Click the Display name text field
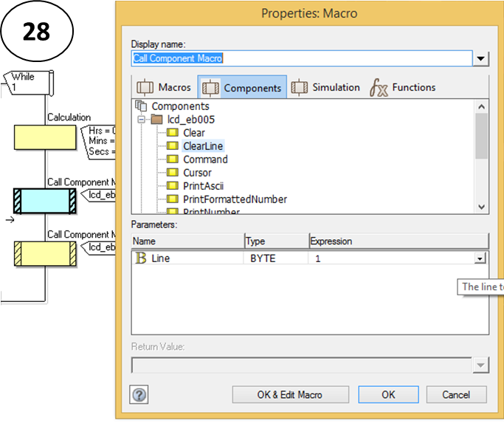Viewport: 504px width, 429px height. [x=302, y=58]
